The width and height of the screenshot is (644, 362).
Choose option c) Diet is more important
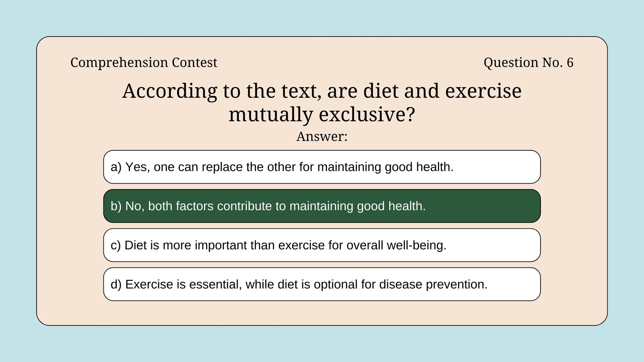pyautogui.click(x=322, y=245)
